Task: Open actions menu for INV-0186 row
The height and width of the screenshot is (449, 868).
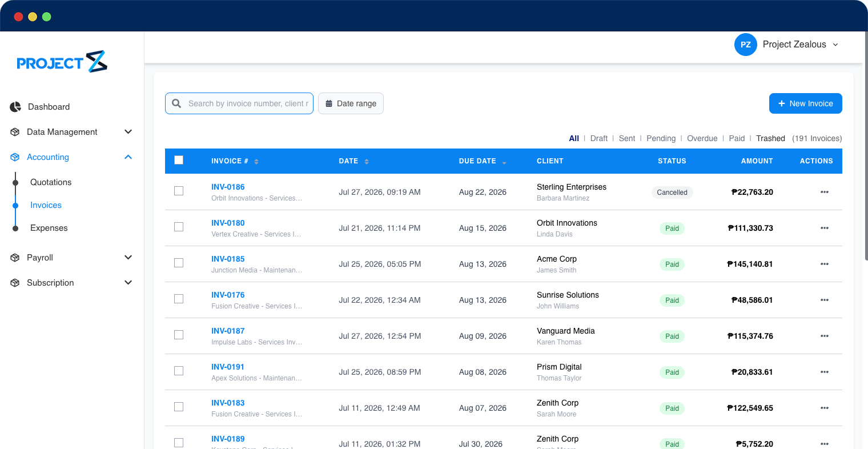Action: click(824, 192)
